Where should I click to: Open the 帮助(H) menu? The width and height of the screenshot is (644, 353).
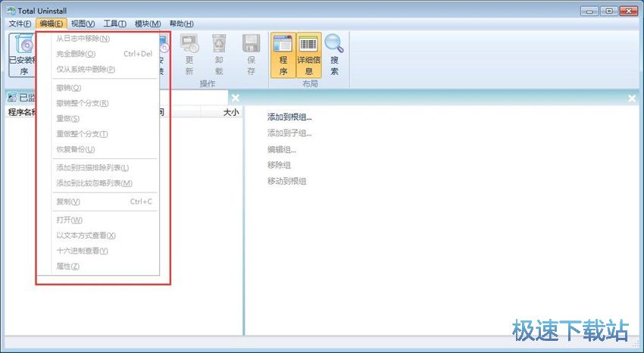coord(181,23)
